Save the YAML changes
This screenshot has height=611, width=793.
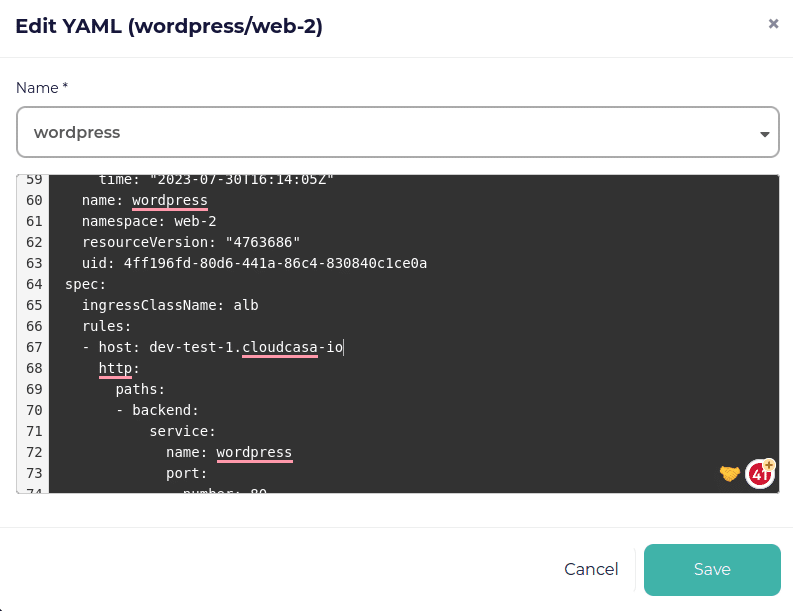point(712,570)
